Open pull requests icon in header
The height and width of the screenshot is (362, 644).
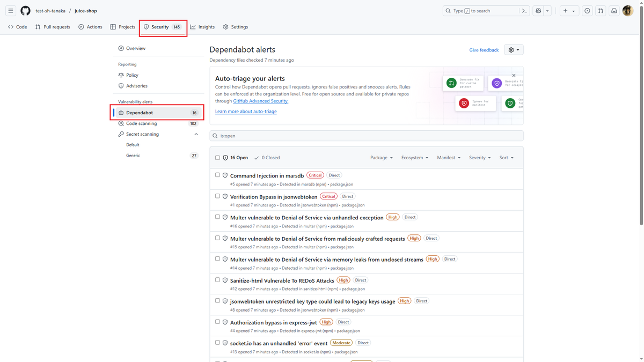point(601,11)
